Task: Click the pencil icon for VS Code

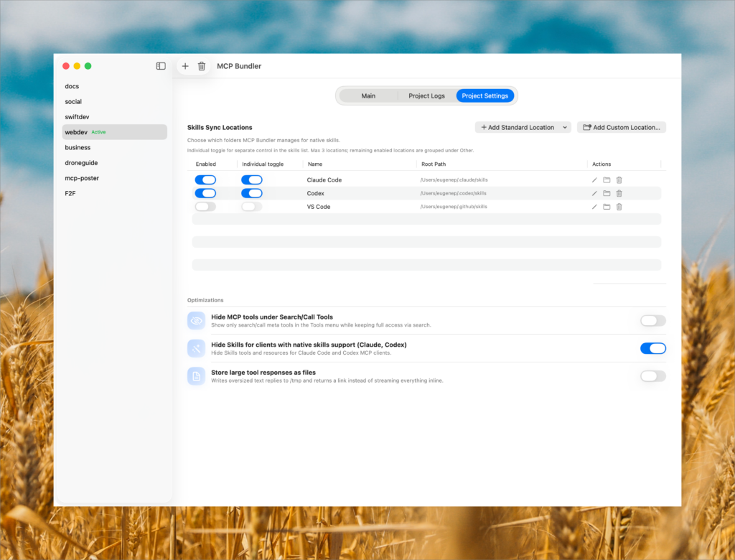Action: click(x=594, y=207)
